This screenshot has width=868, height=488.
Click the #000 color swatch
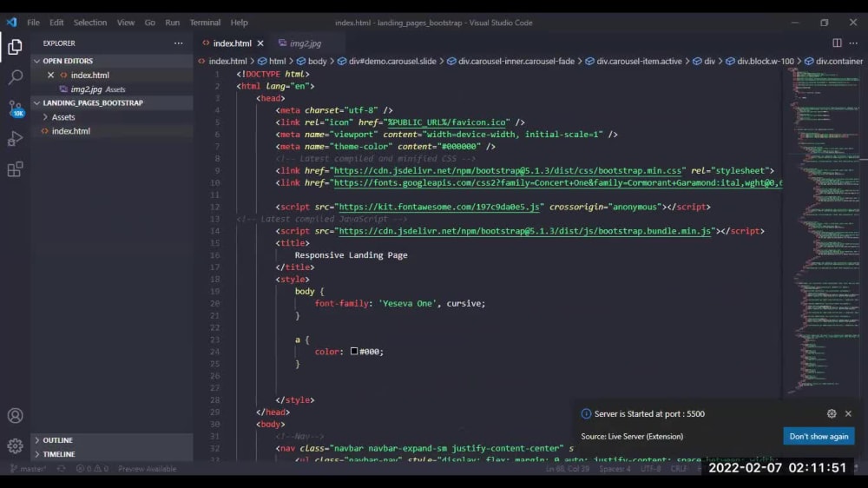(x=354, y=351)
